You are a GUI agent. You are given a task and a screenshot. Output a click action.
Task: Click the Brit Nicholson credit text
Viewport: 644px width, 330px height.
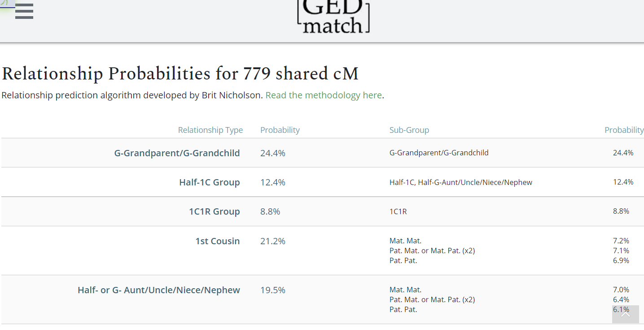pos(132,95)
